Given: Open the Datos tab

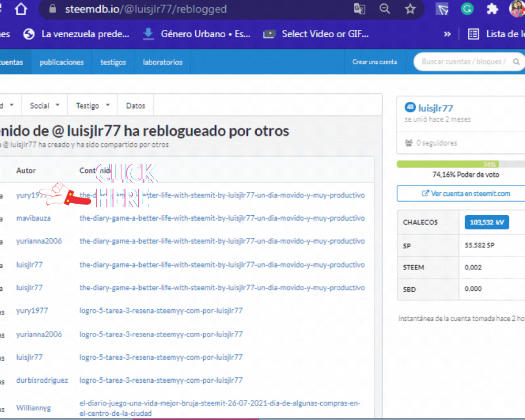Looking at the screenshot, I should [135, 106].
